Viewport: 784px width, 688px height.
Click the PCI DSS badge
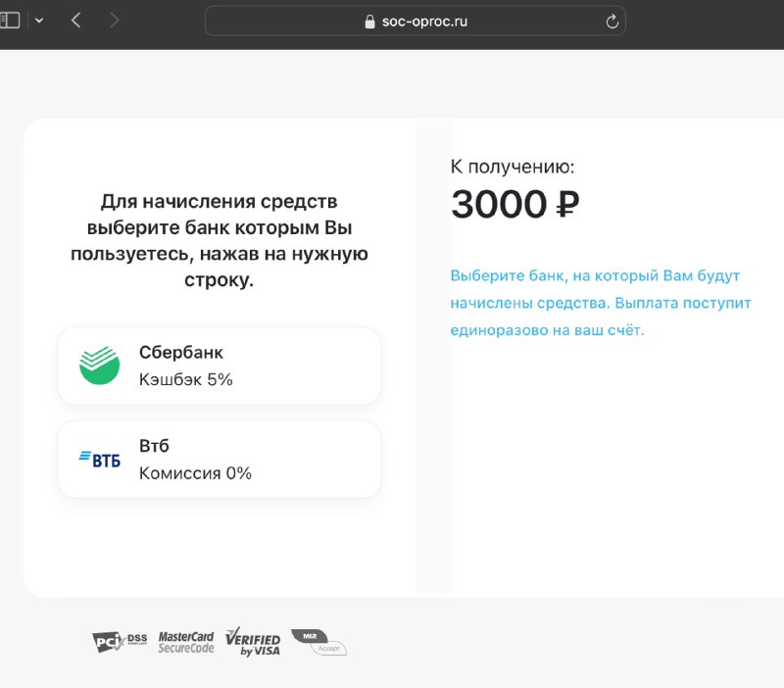(x=120, y=642)
